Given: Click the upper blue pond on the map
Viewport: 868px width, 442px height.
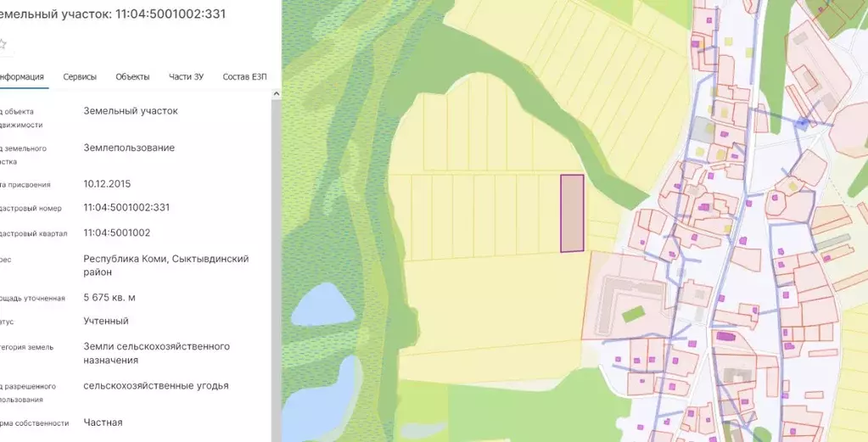Looking at the screenshot, I should [x=321, y=305].
